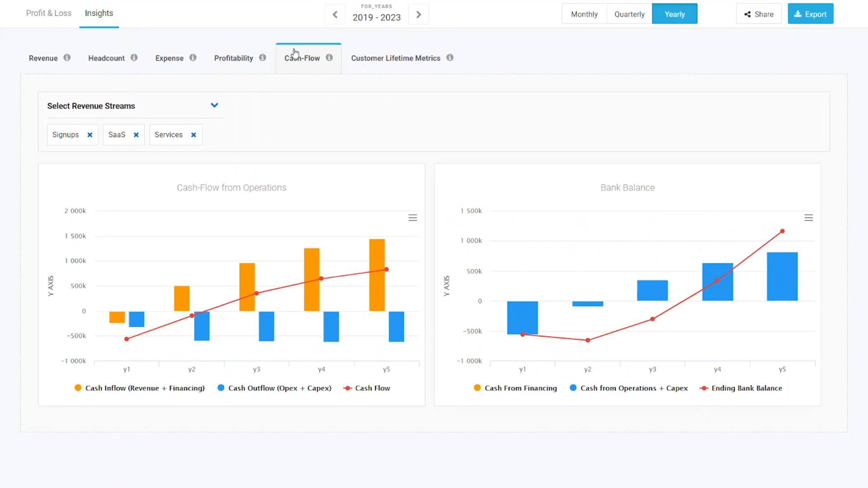This screenshot has height=488, width=868.
Task: Expand the Select Revenue Streams dropdown
Action: (214, 105)
